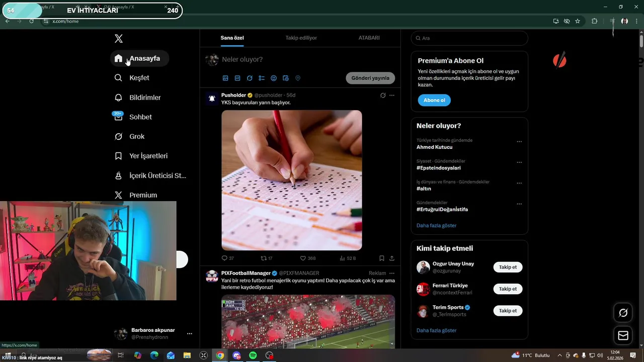Screen dimensions: 644x362
Task: Show hidden system tray icons
Action: 560,355
